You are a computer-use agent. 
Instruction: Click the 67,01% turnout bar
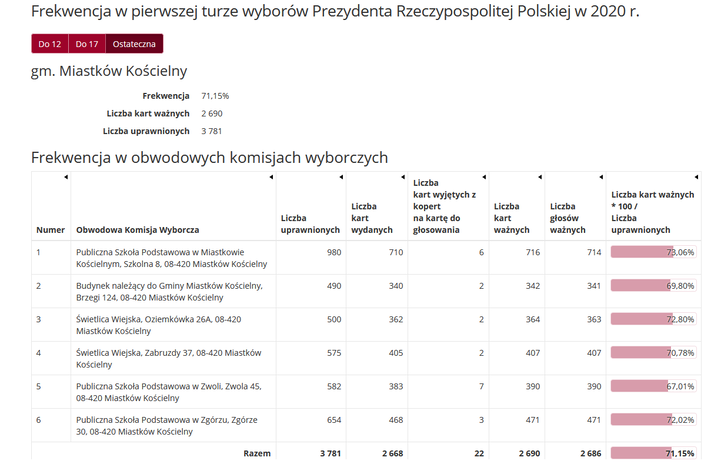pos(653,386)
